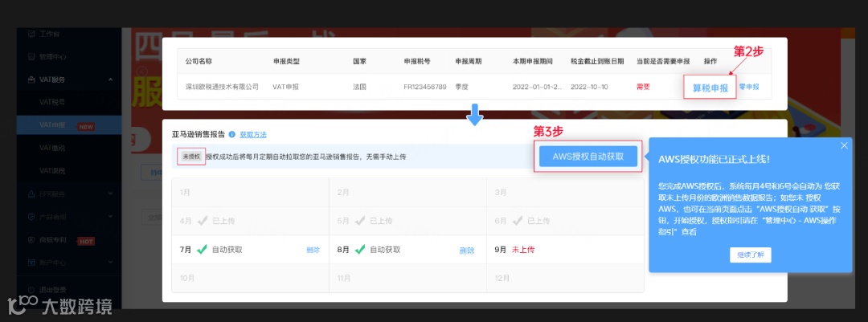
Task: Delete the 7月 auto-fetched report
Action: point(313,250)
